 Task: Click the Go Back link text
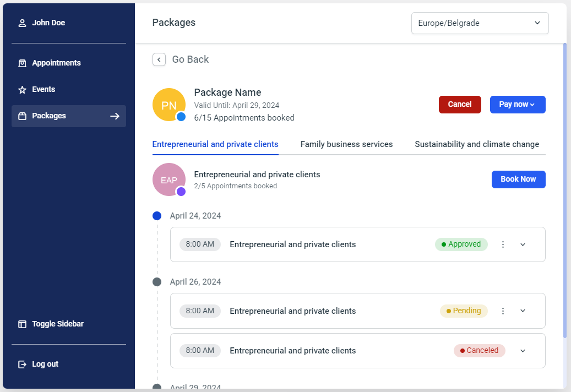click(x=191, y=59)
